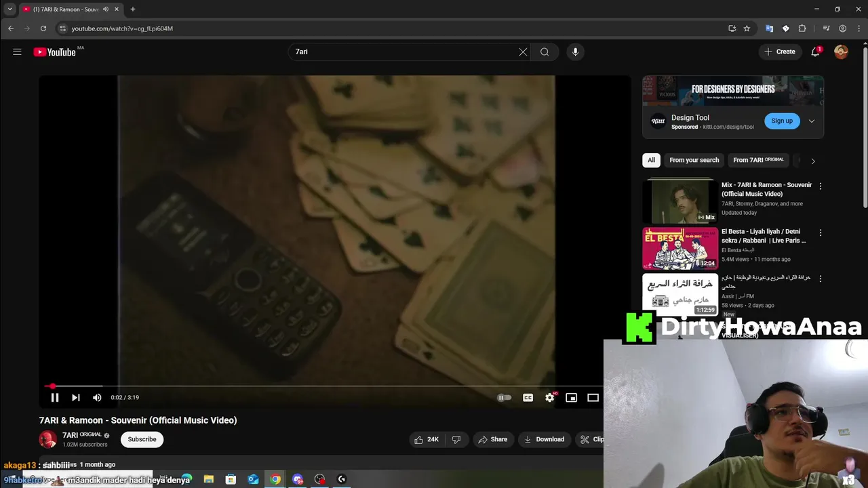Close the 7ARI & Ramoon browser tab
Image resolution: width=868 pixels, height=488 pixels.
pyautogui.click(x=117, y=9)
